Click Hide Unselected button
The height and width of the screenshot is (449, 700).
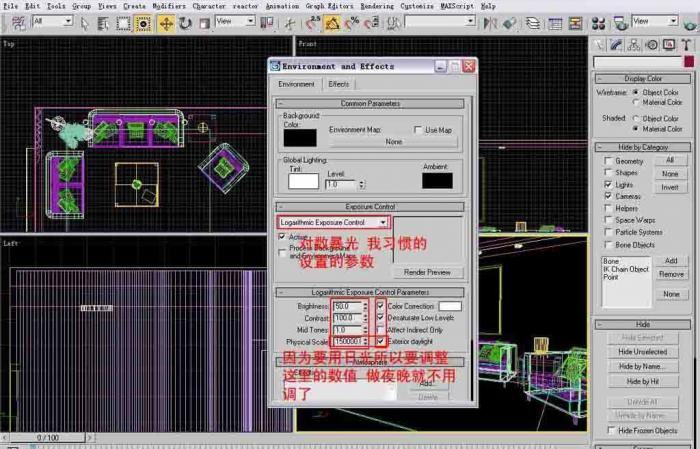click(x=643, y=352)
